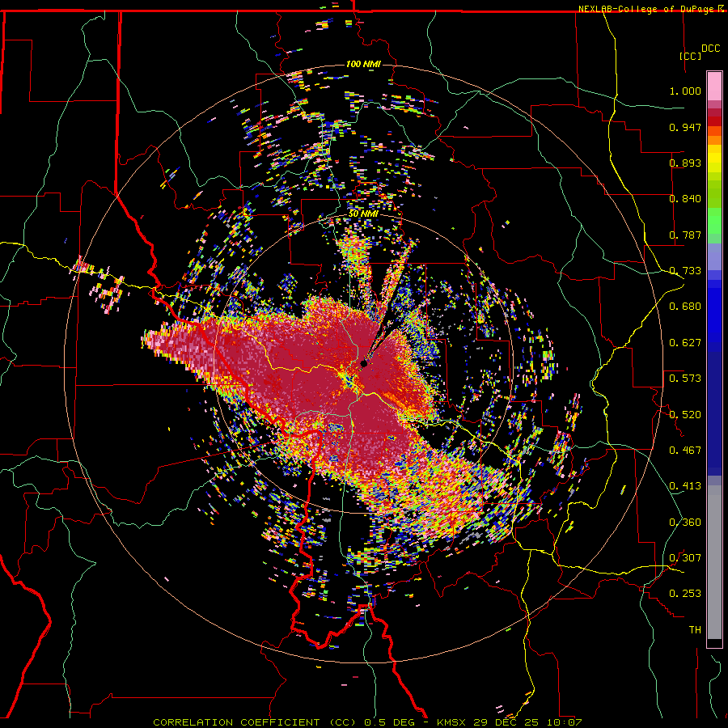Click the 0.307 legend value
The image size is (728, 728).
pos(685,558)
